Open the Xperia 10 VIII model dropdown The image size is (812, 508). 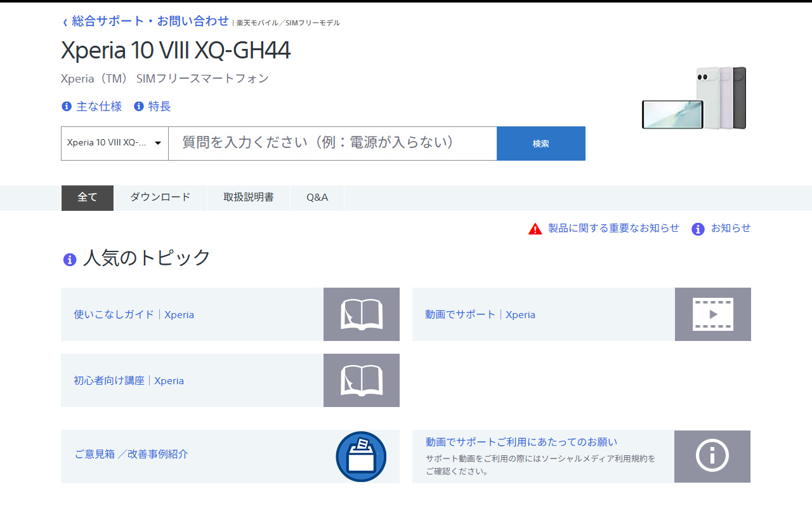[x=115, y=144]
